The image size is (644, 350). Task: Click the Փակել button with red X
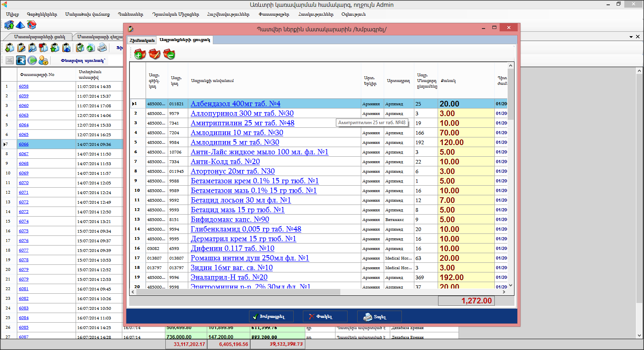click(325, 317)
